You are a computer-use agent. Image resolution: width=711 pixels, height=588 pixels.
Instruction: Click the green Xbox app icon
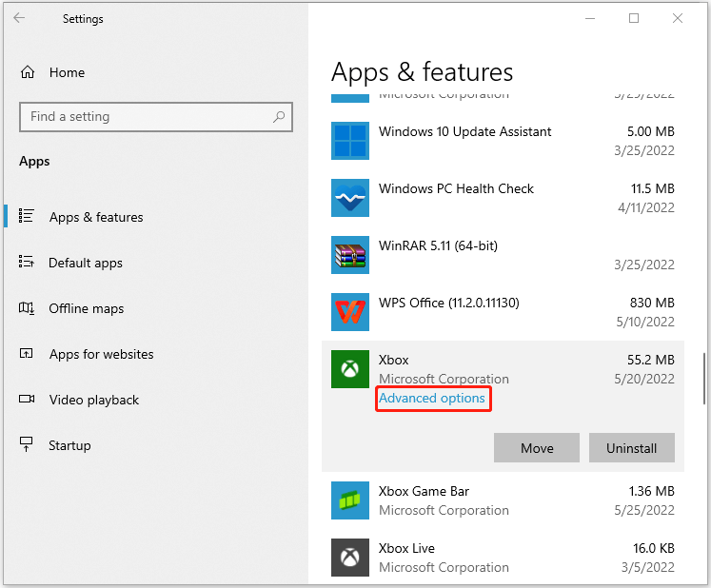tap(350, 369)
